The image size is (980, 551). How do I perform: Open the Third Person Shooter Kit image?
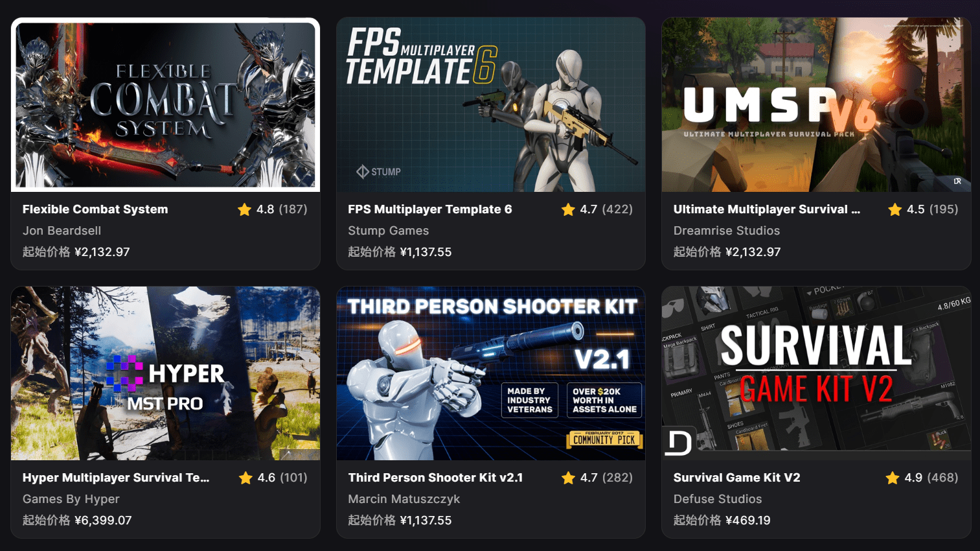[x=491, y=373]
